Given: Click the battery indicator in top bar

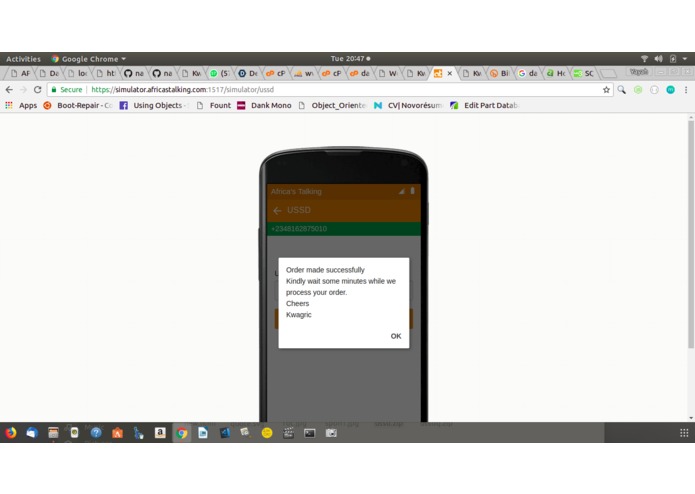Looking at the screenshot, I should [x=673, y=58].
